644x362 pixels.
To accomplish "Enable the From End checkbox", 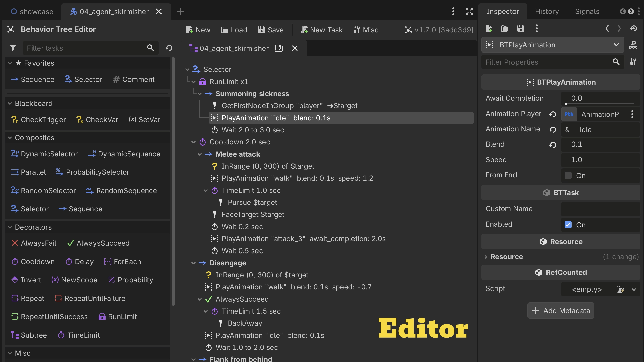I will coord(568,175).
